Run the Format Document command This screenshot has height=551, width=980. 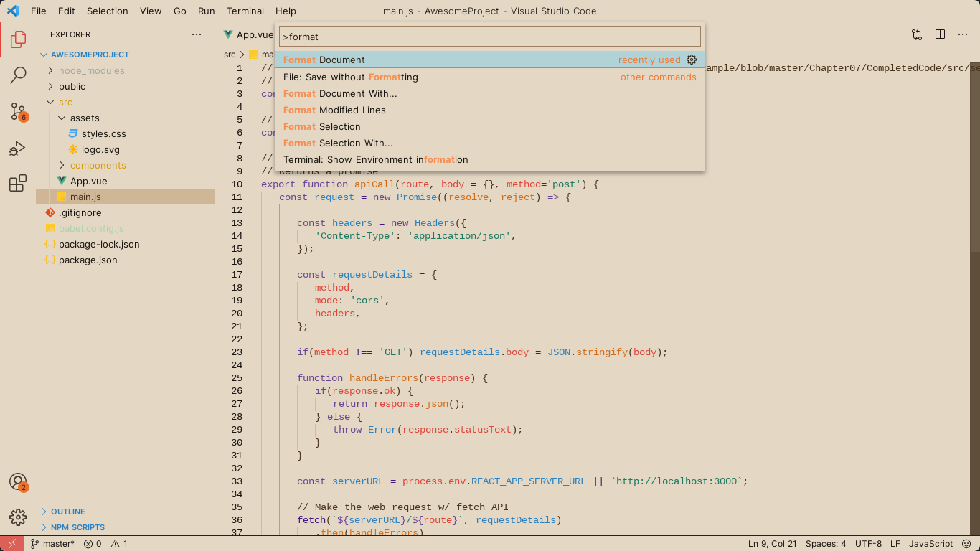point(490,60)
